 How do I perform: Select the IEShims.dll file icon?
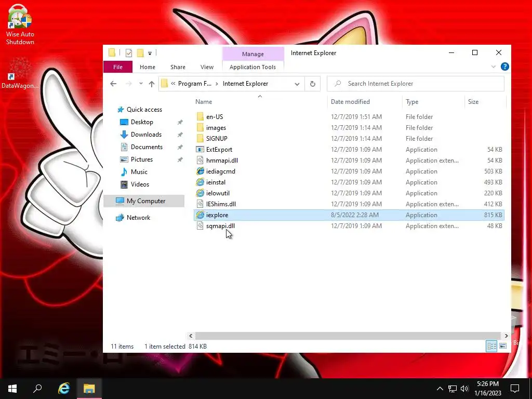tap(200, 204)
